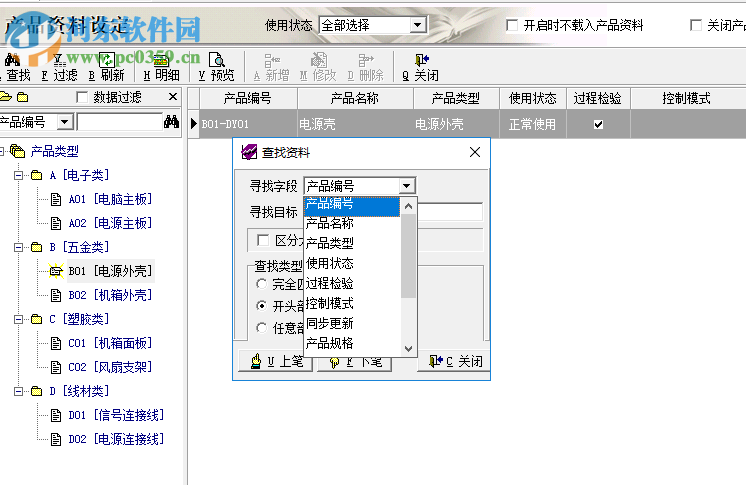Choose 产品名称 in the dropdown list
Viewport: 746px width, 485px height.
(352, 223)
